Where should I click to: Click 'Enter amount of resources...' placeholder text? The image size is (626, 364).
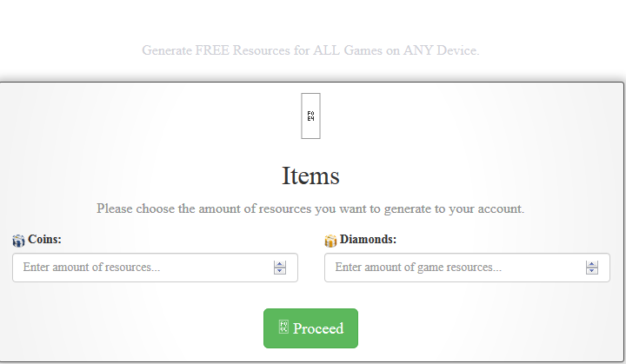pos(91,268)
